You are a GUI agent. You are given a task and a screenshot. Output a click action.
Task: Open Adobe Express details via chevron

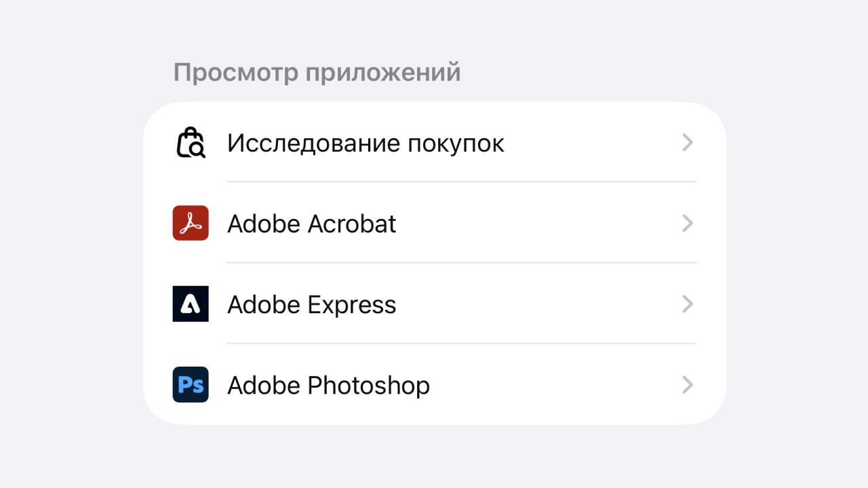tap(687, 304)
